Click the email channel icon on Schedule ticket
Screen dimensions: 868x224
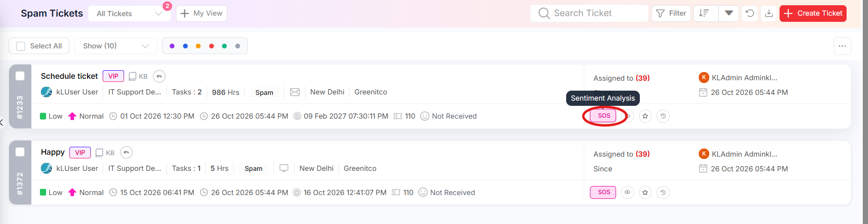tap(295, 92)
